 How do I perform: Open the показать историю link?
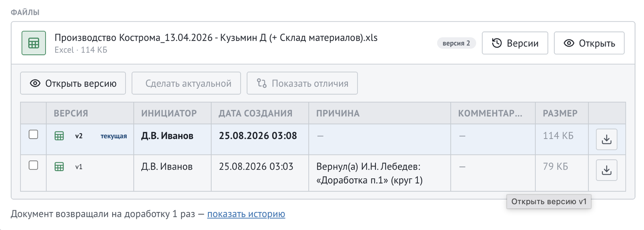click(246, 214)
